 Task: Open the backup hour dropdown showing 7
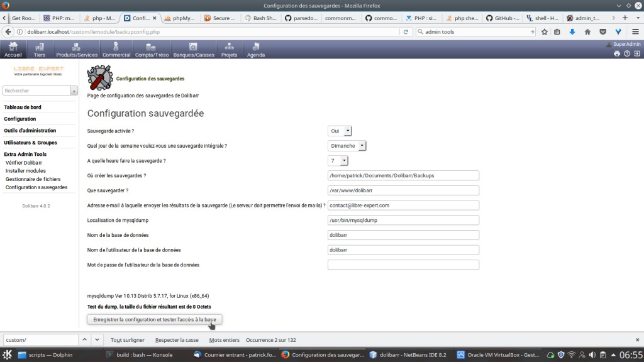[x=338, y=160]
